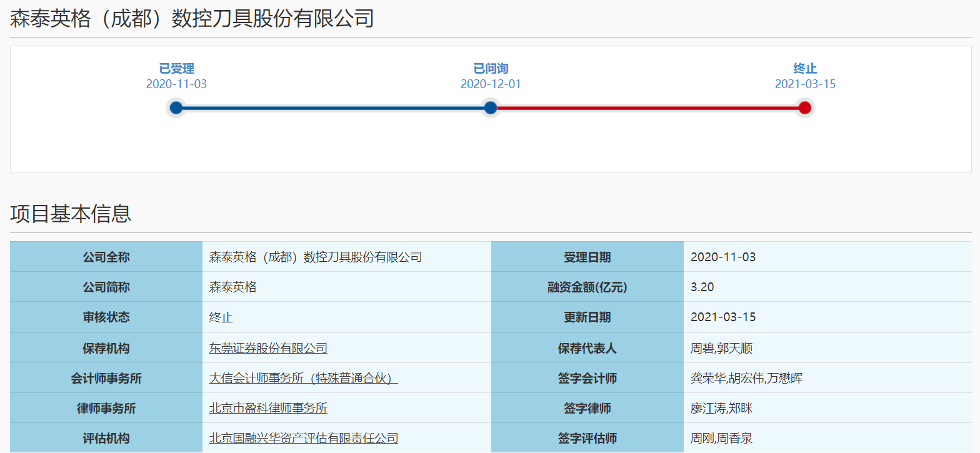980x453 pixels.
Task: Click the 签字会计师 header cell
Action: (x=587, y=378)
